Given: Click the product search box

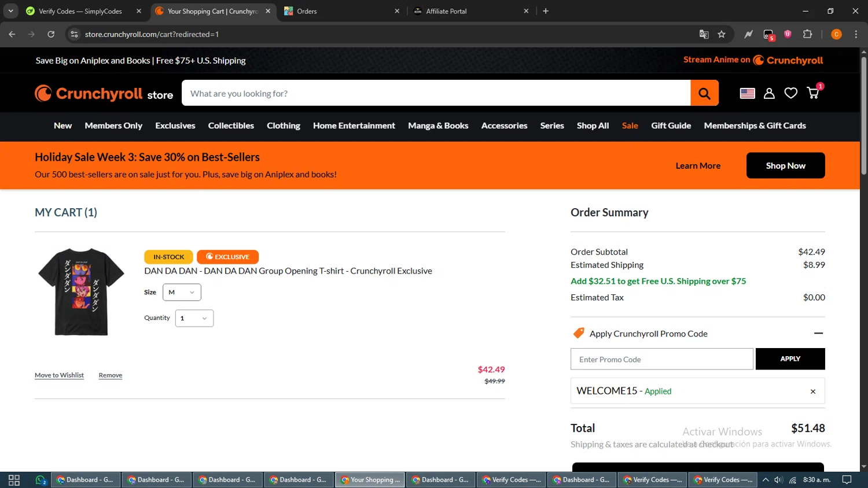Looking at the screenshot, I should click(436, 93).
